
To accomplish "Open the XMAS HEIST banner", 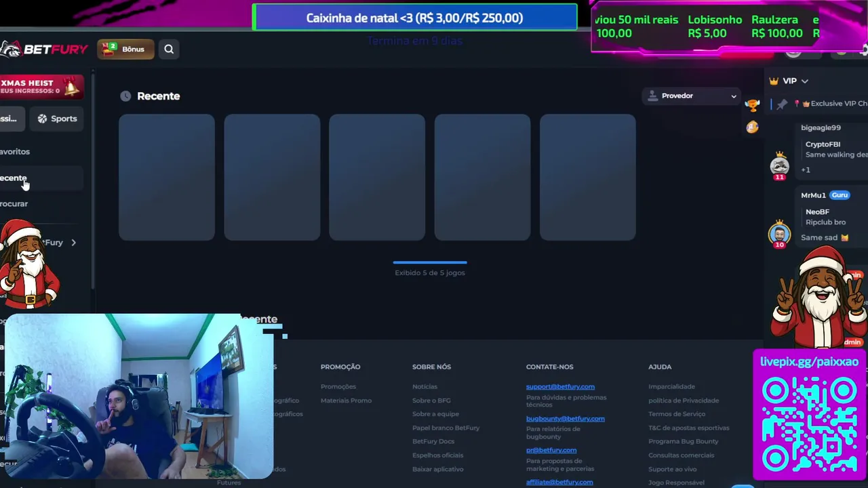I will (x=41, y=87).
